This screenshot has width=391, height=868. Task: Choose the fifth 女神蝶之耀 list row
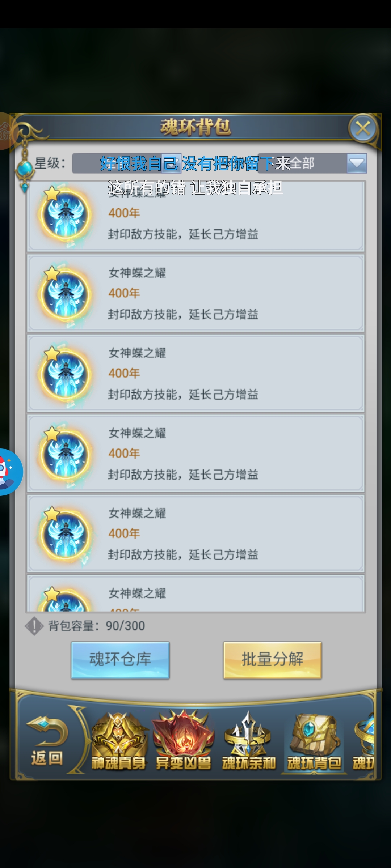tap(195, 534)
